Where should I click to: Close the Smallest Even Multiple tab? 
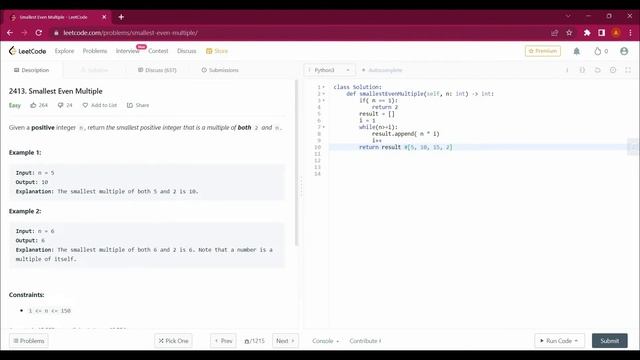[104, 17]
